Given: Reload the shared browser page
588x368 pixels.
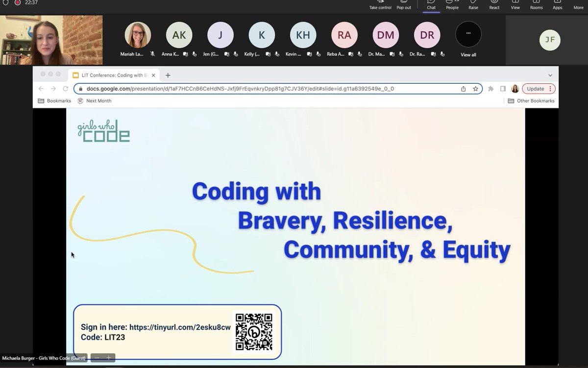Looking at the screenshot, I should 66,89.
